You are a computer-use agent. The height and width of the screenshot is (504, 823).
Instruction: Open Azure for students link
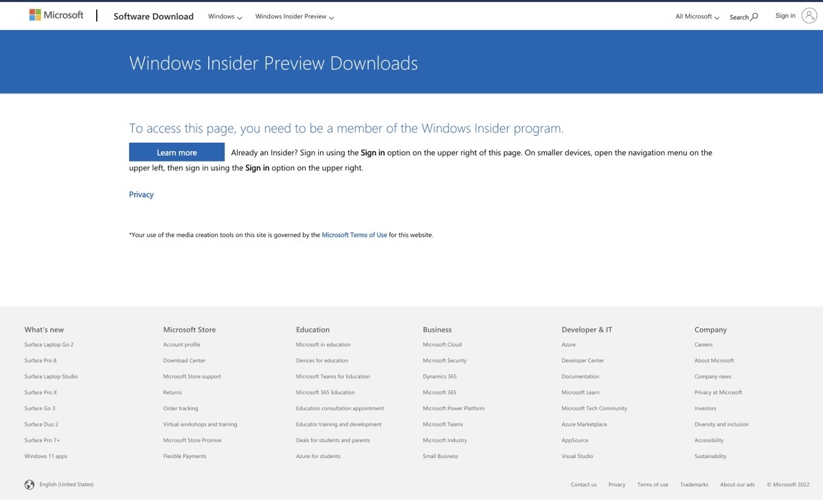coord(318,456)
